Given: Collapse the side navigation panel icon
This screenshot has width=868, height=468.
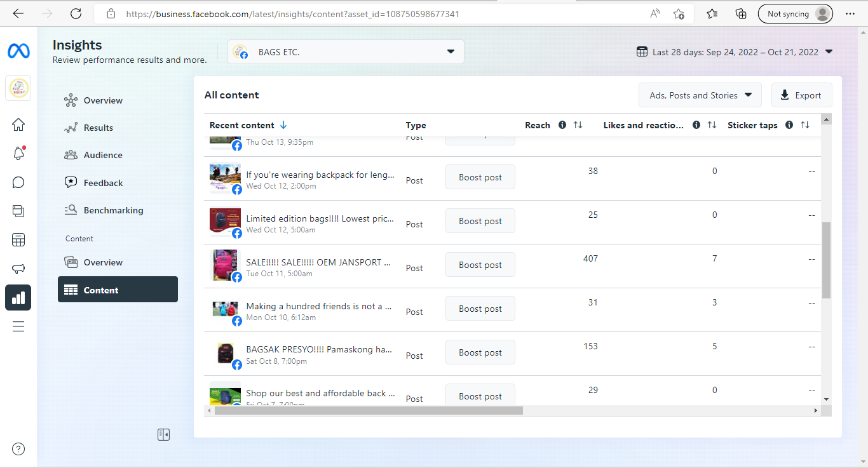Looking at the screenshot, I should tap(163, 434).
